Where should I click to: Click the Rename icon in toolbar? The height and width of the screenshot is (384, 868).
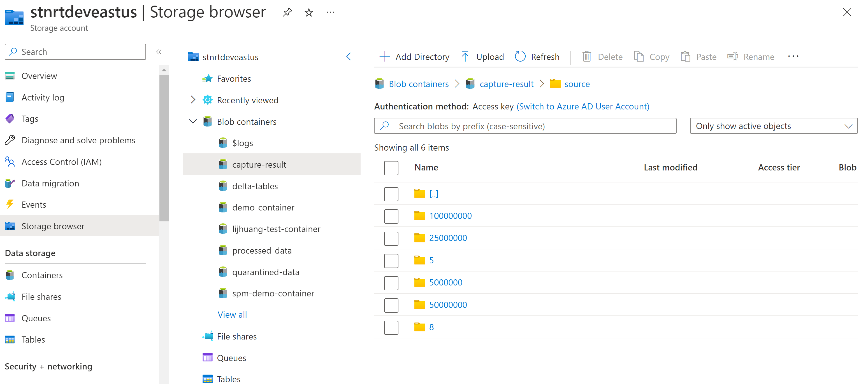pyautogui.click(x=733, y=57)
